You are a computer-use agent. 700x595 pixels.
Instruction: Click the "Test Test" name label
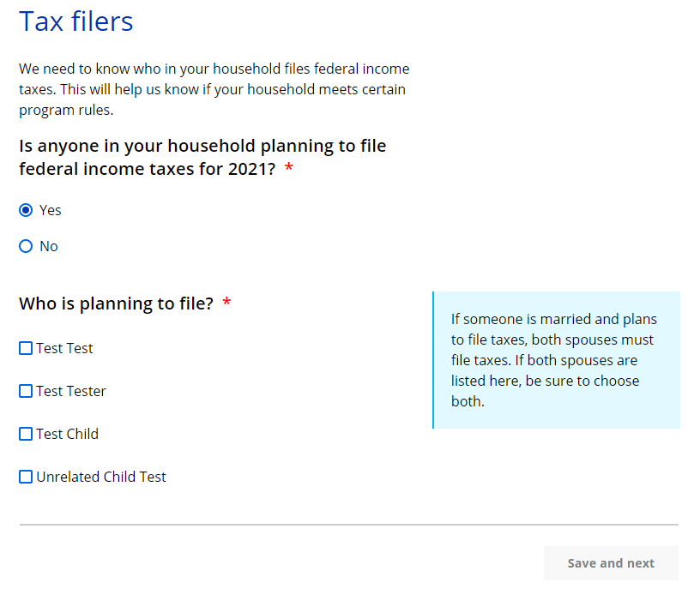pos(64,348)
